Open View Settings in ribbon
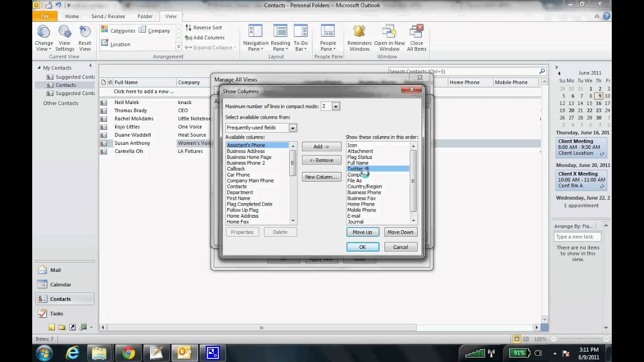The width and height of the screenshot is (644, 362). point(64,38)
